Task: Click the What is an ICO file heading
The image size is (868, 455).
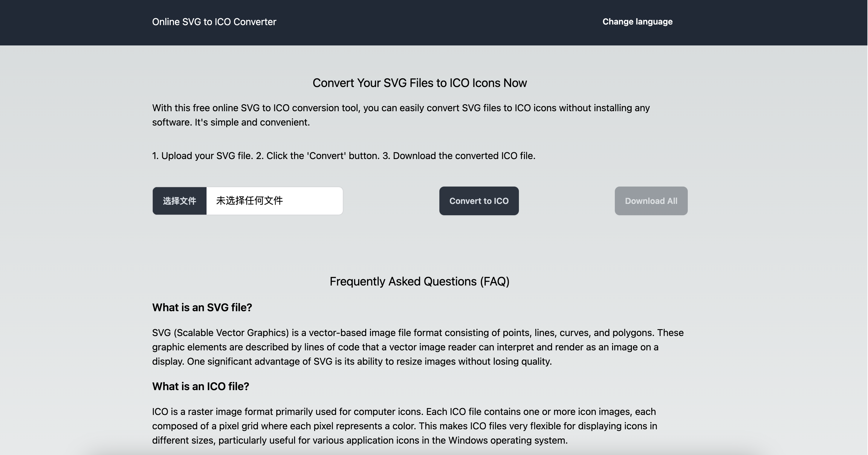Action: pos(201,386)
